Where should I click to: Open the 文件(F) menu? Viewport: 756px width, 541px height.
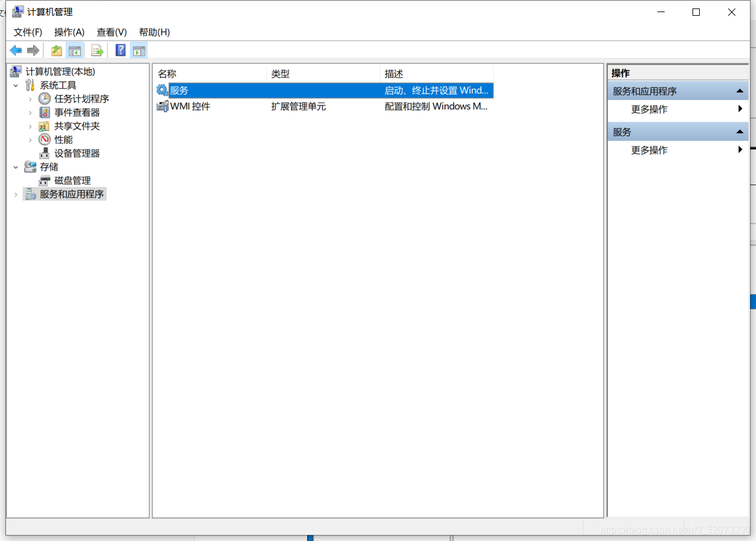[28, 32]
